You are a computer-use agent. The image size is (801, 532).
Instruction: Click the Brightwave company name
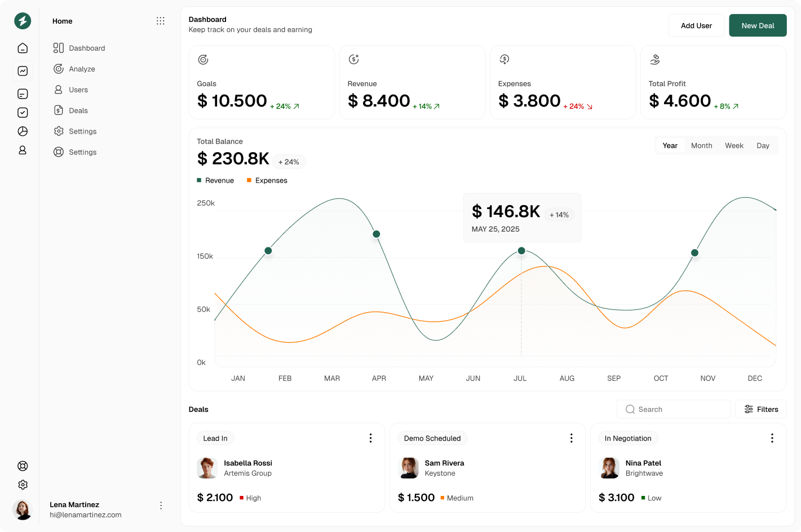coord(644,473)
